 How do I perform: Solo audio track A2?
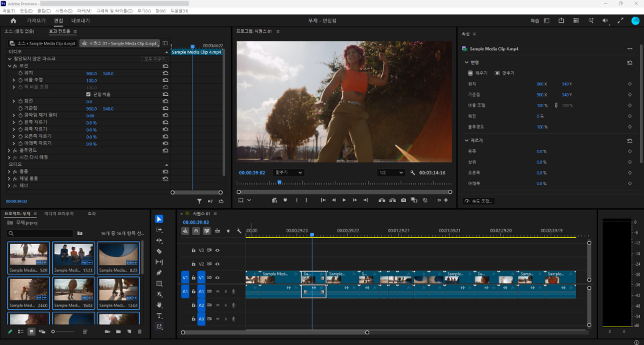coord(225,305)
